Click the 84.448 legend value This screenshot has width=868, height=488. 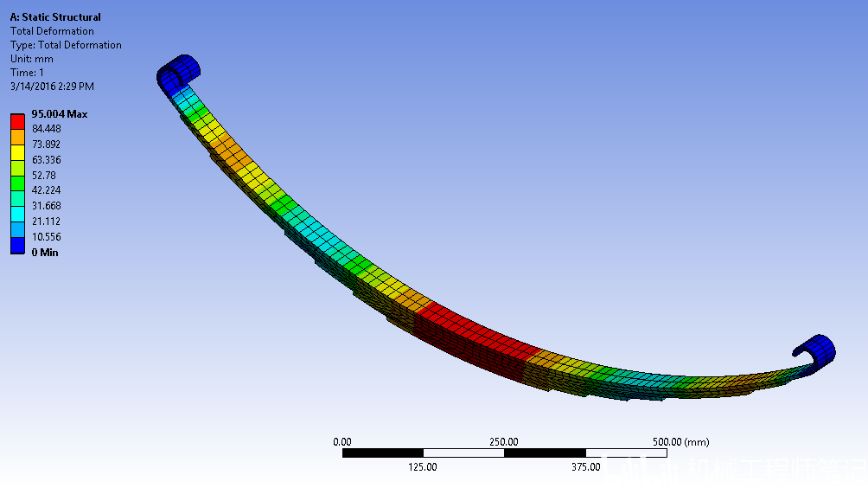click(x=47, y=129)
